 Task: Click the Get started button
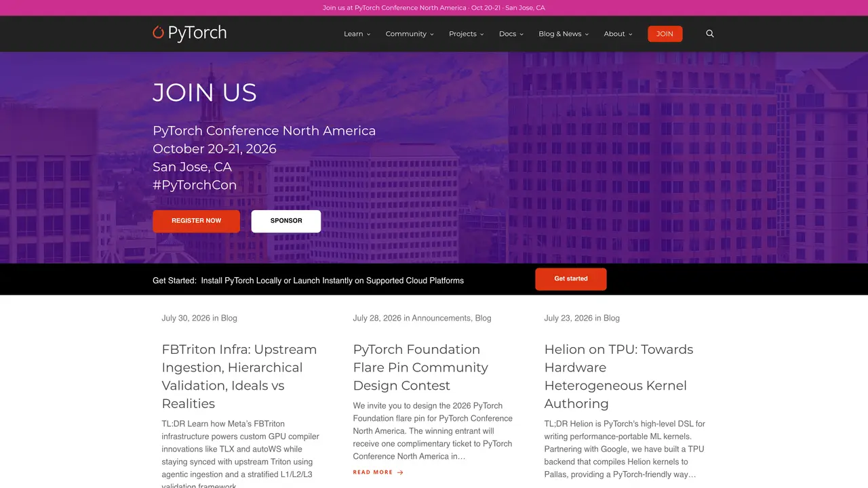click(x=571, y=279)
